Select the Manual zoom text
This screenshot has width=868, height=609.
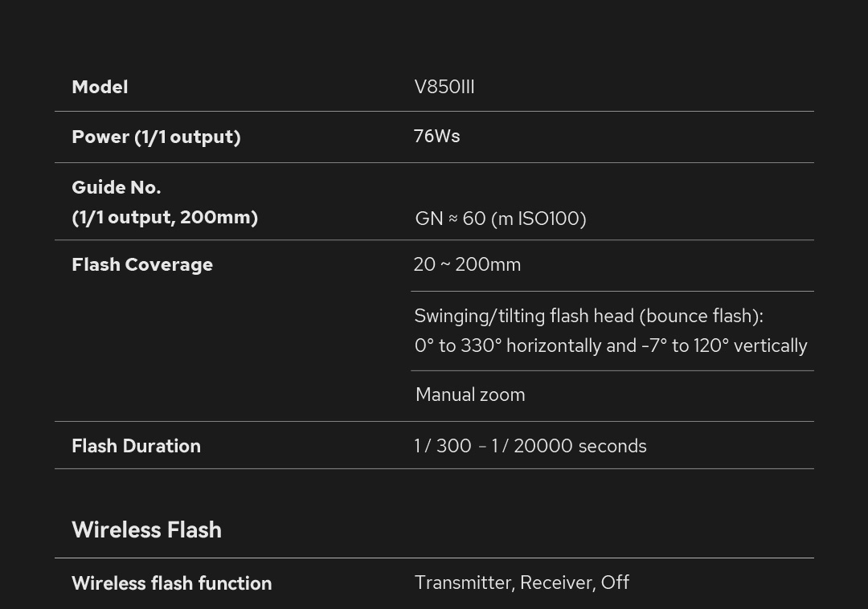click(x=470, y=394)
